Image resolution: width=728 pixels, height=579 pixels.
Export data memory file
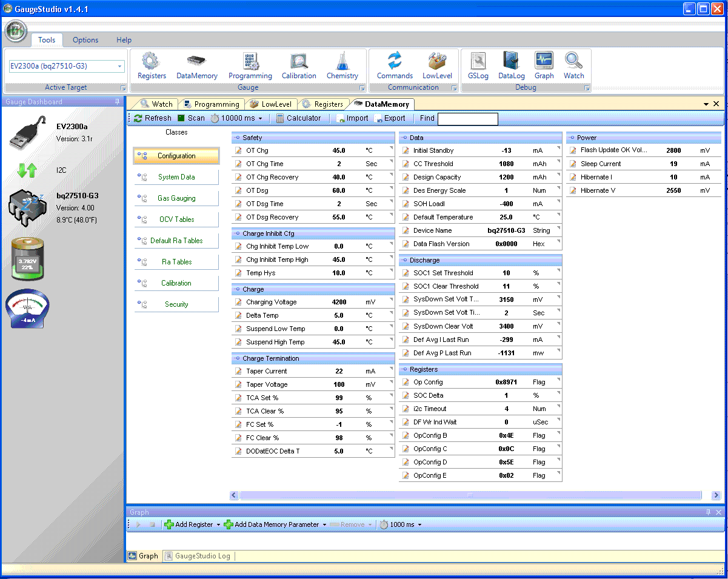click(x=390, y=118)
